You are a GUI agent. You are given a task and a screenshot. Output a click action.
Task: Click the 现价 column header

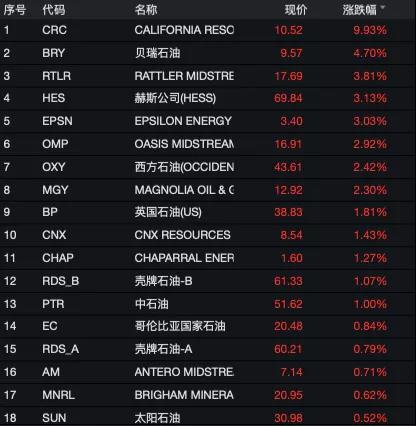[x=296, y=10]
